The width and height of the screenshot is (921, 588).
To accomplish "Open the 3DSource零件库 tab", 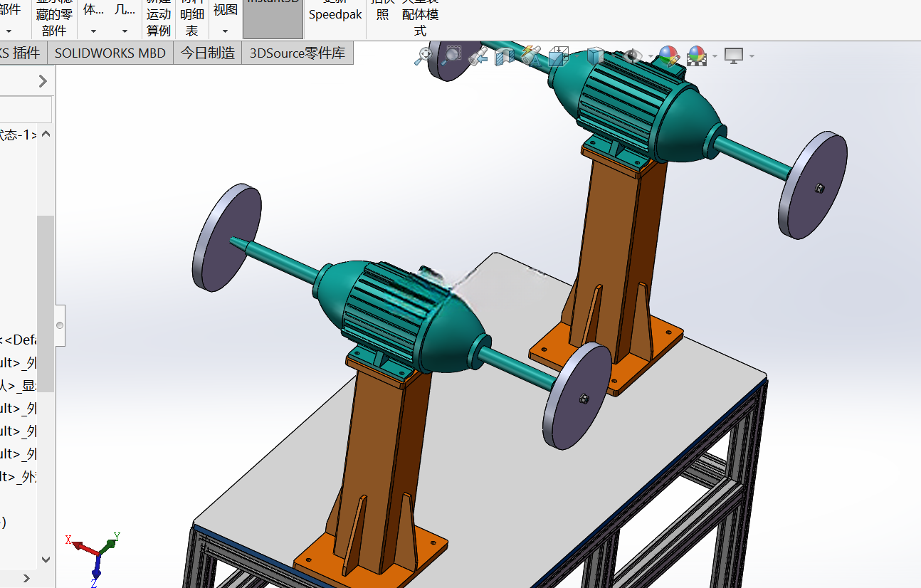I will [298, 53].
